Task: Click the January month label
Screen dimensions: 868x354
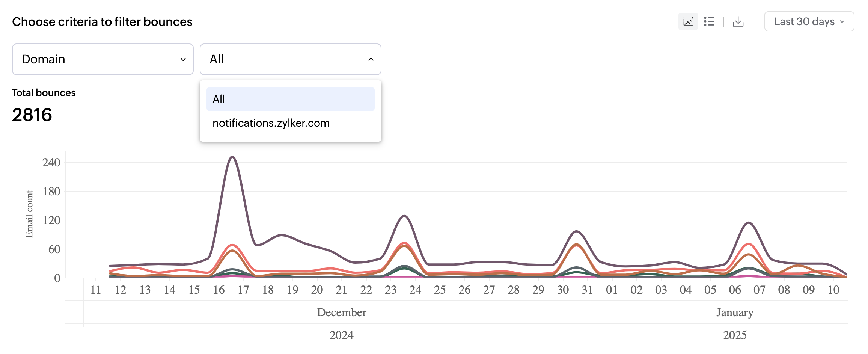Action: pyautogui.click(x=734, y=312)
